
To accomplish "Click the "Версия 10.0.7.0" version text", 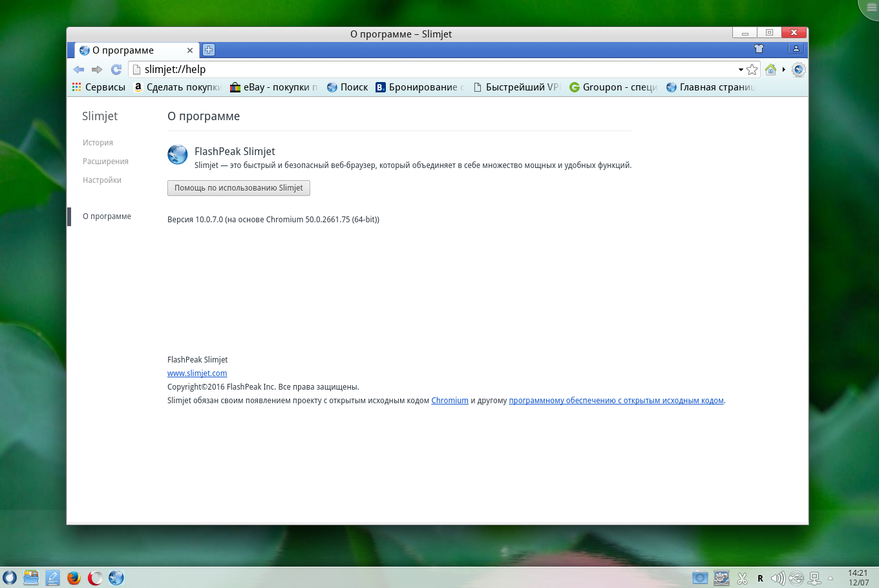I will pyautogui.click(x=273, y=220).
